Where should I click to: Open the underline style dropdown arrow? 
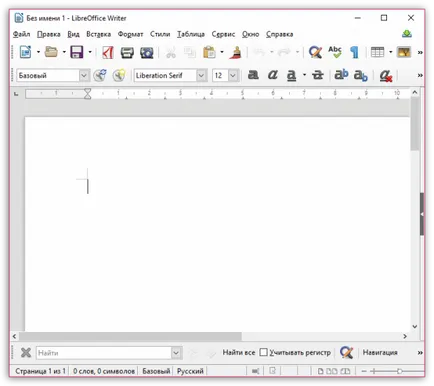(304, 75)
